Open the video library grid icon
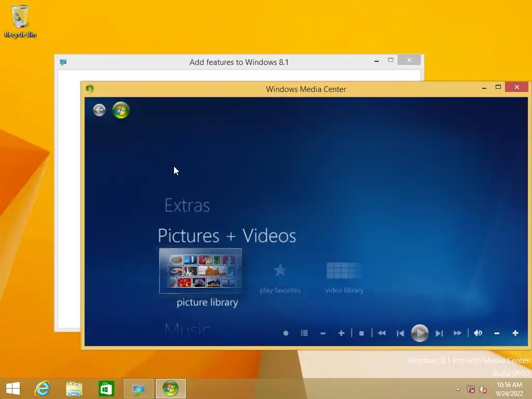Screen dimensions: 532x399 [x=343, y=270]
